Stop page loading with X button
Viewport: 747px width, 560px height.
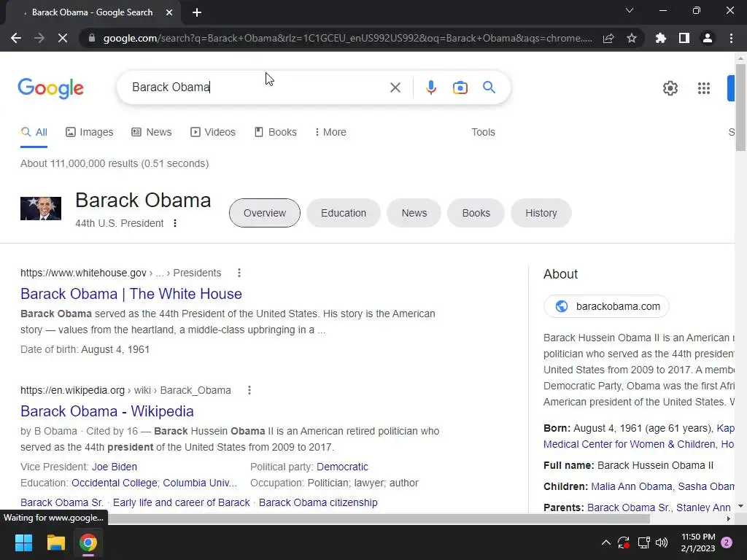click(63, 38)
